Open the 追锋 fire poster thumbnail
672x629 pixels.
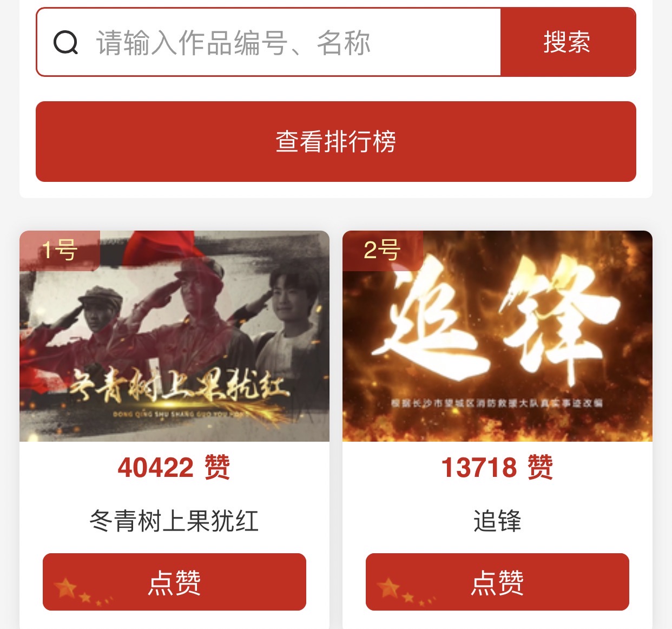click(497, 336)
